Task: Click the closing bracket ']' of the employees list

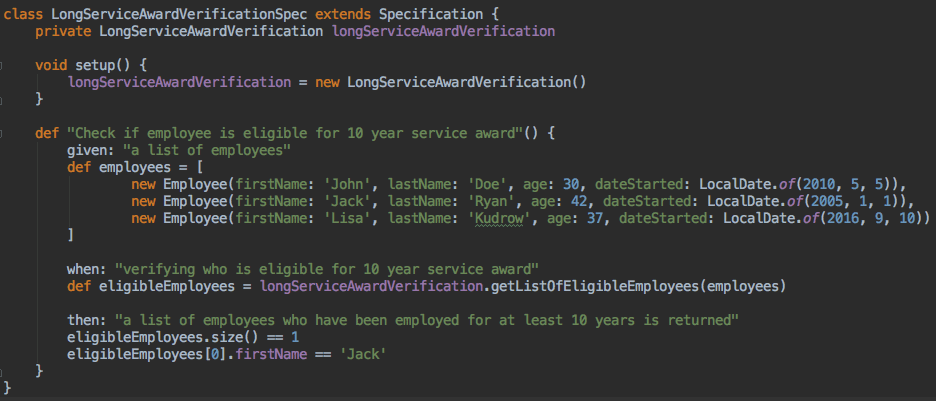Action: pos(71,235)
